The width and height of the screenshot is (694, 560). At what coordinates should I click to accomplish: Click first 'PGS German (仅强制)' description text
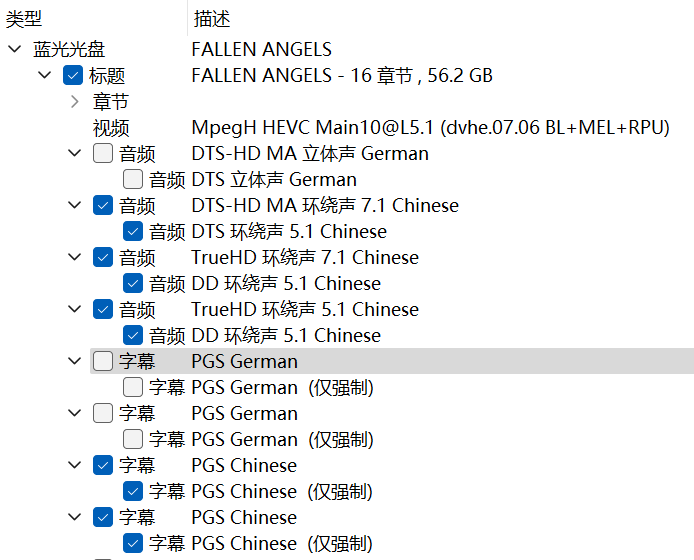[282, 387]
